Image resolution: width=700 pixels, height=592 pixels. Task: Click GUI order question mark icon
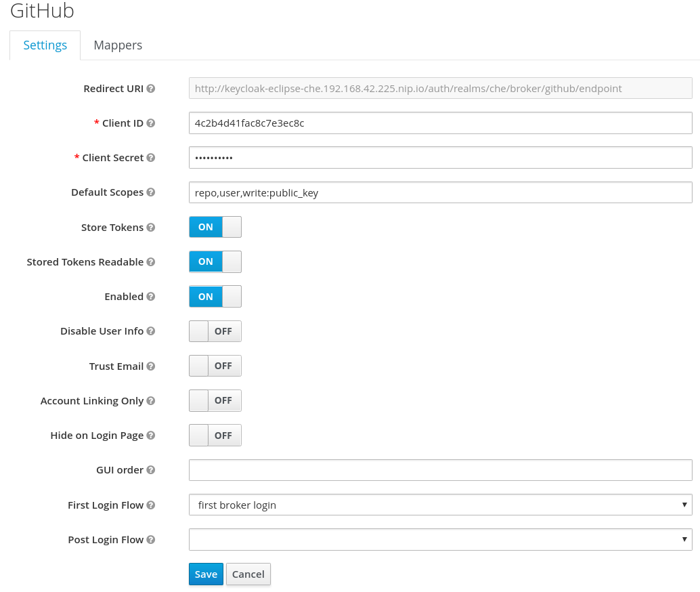coord(151,470)
